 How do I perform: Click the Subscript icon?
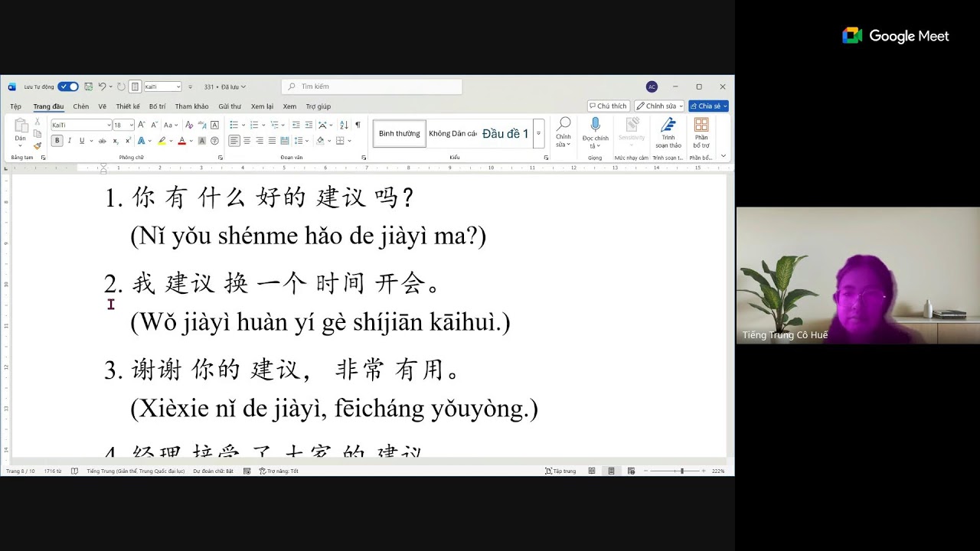[x=116, y=141]
